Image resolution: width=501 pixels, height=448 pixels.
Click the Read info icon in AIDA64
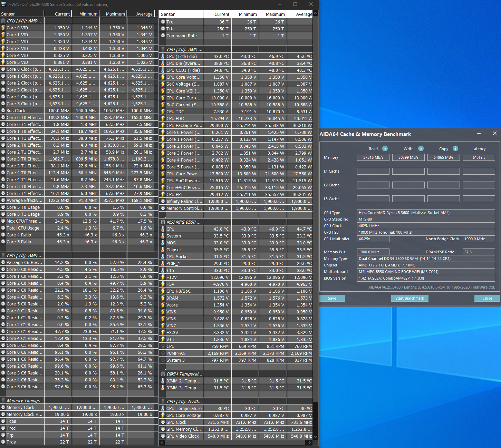[x=385, y=148]
